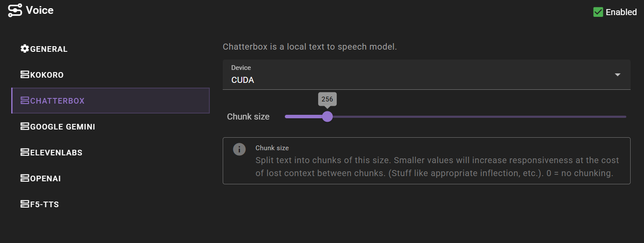644x243 pixels.
Task: Click the server icon beside ELEVENLABS
Action: (25, 152)
